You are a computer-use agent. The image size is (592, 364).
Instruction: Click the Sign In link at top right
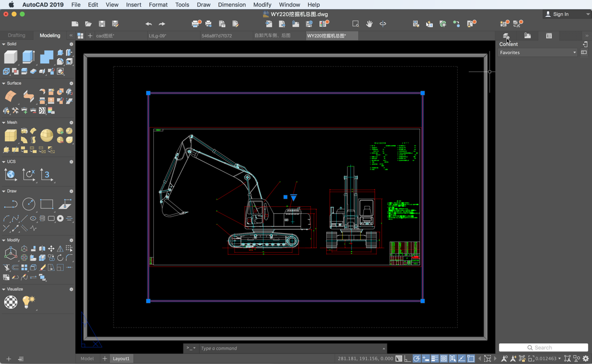coord(560,14)
